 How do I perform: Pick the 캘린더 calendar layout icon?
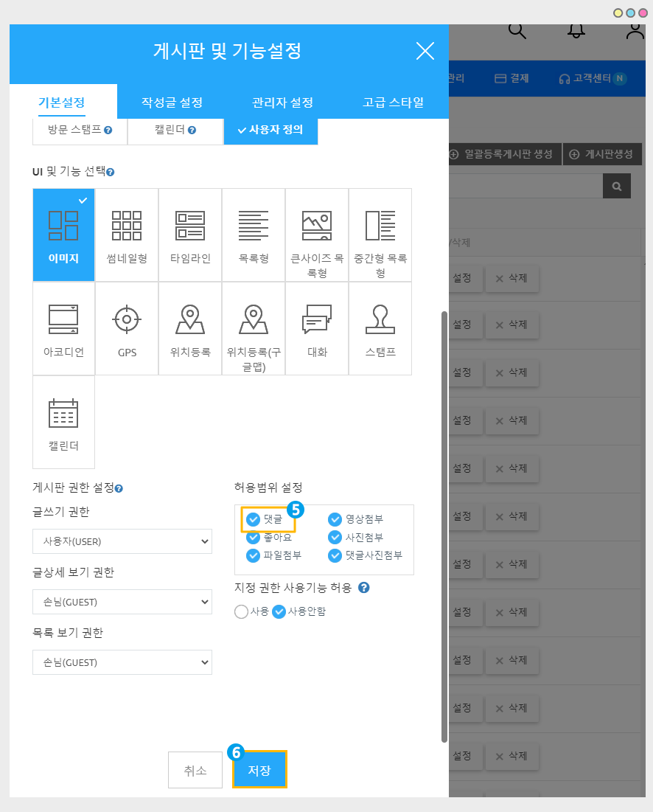63,414
